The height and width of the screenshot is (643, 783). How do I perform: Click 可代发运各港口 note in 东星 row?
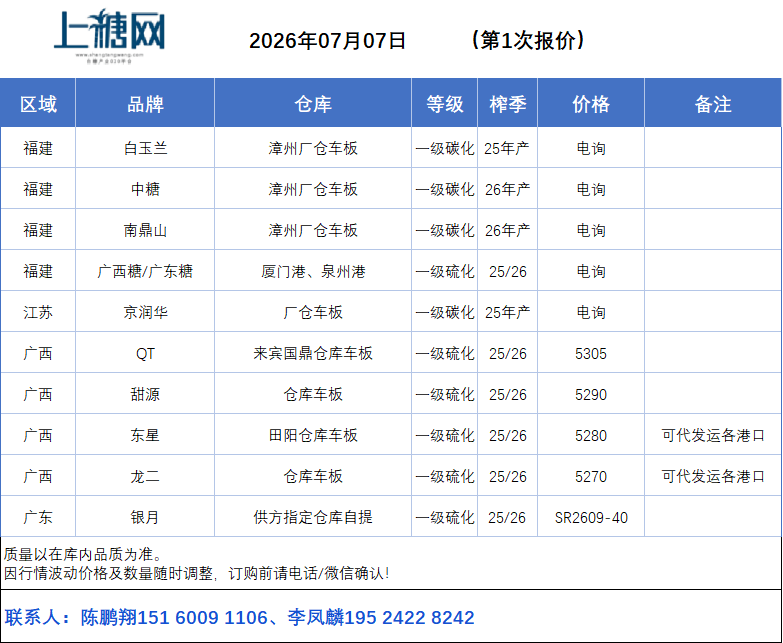[713, 435]
